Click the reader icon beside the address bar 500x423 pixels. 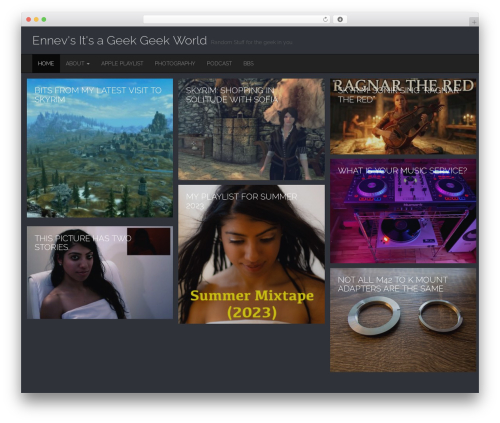(x=340, y=19)
